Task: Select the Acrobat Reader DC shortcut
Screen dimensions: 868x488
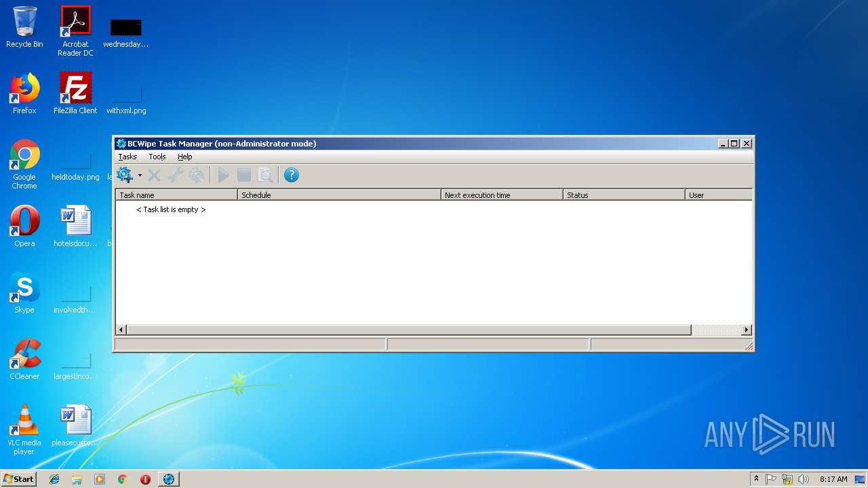Action: (x=75, y=31)
